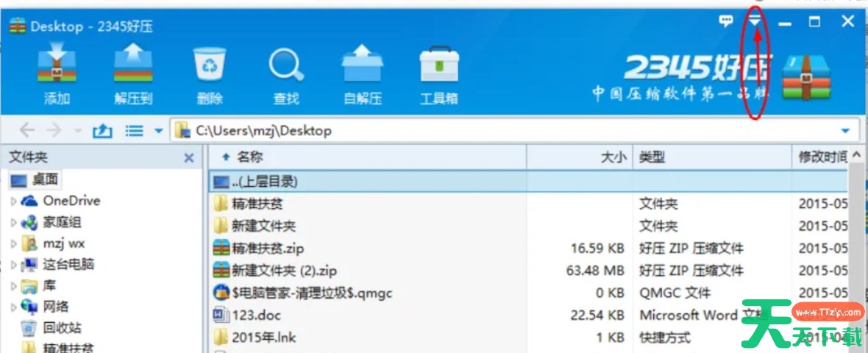Select 这台电脑 in the folder tree
868x353 pixels.
(57, 265)
